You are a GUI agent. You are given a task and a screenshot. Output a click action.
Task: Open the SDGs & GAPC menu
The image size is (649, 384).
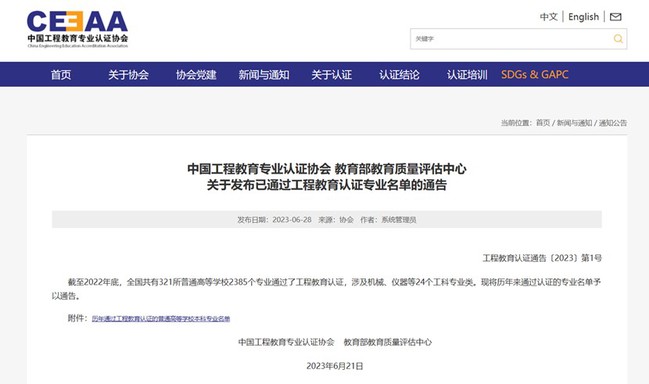(x=535, y=74)
